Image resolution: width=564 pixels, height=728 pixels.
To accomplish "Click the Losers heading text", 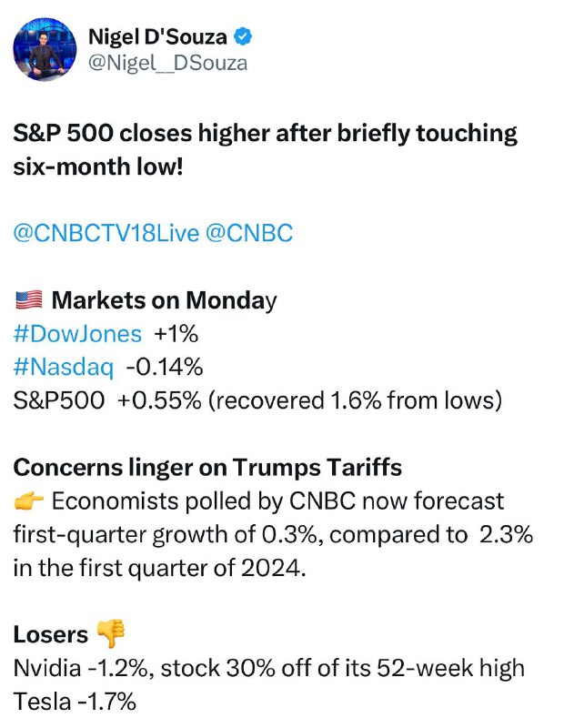I will (x=51, y=634).
